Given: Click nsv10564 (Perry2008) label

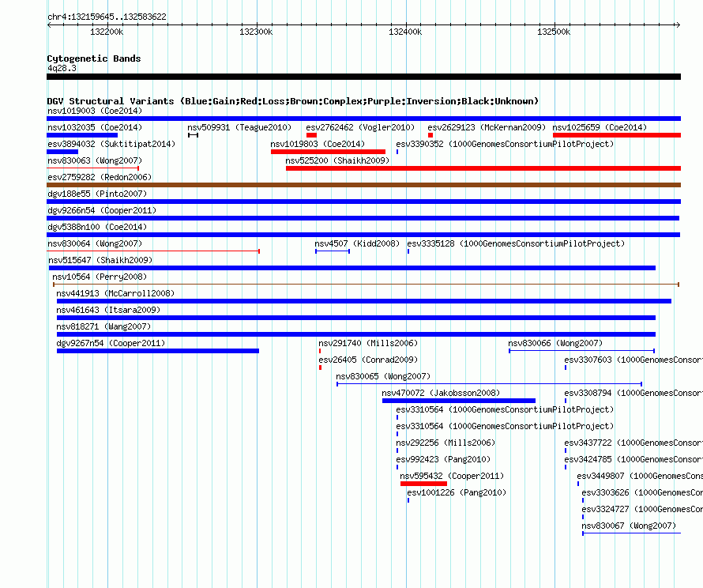Looking at the screenshot, I should 100,277.
